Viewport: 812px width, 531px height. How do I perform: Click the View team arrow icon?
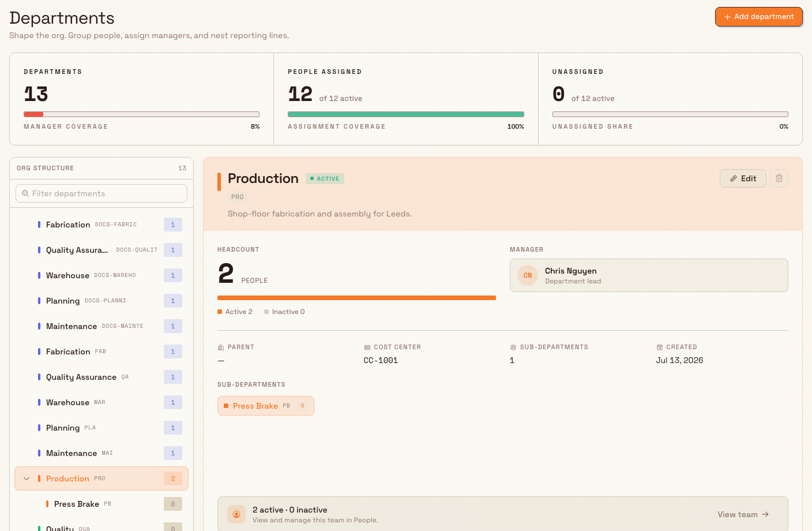(x=765, y=514)
